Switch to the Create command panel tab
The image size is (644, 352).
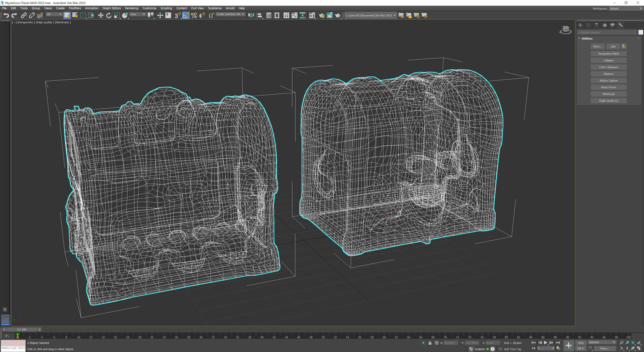pos(580,25)
